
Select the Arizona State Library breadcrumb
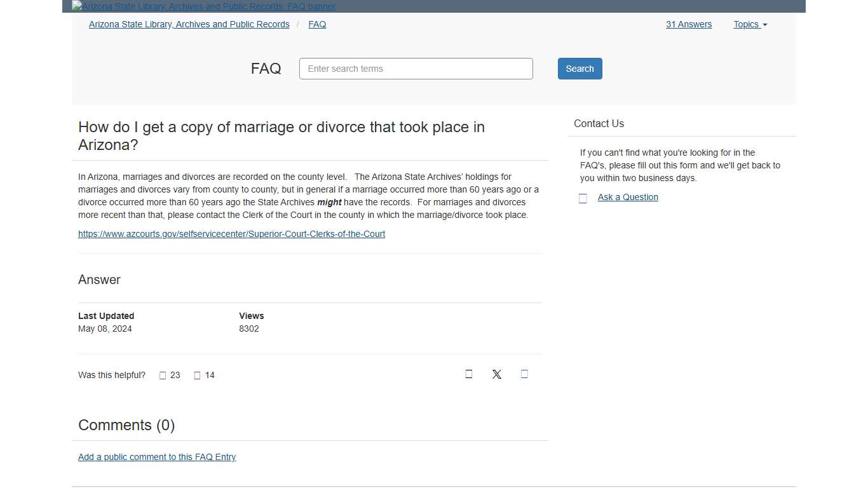[189, 24]
